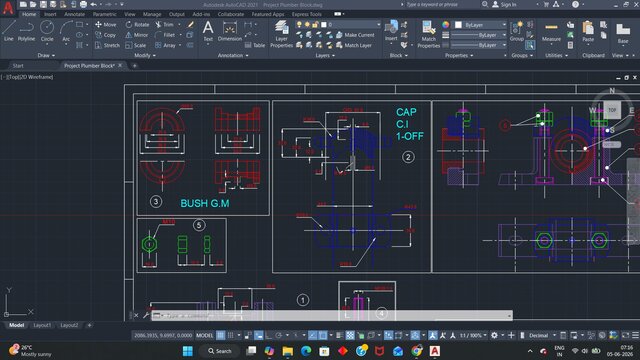This screenshot has height=360, width=640.
Task: Toggle polar tracking in status bar
Action: click(278, 335)
